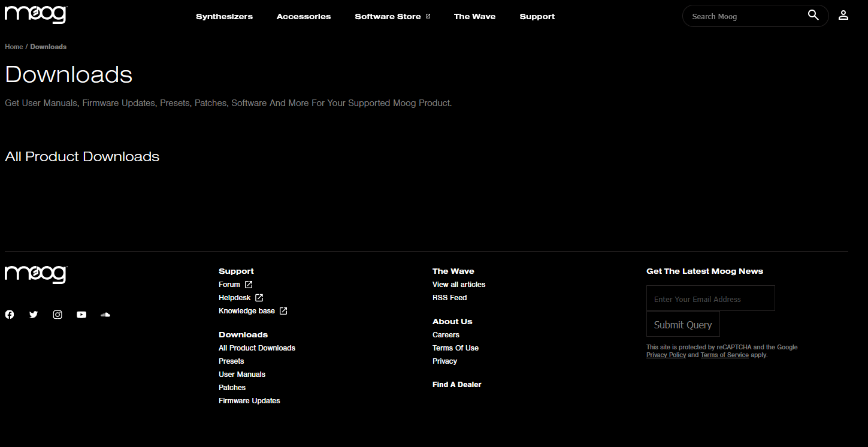Open The Wave in top navigation
The image size is (868, 447).
pyautogui.click(x=474, y=16)
